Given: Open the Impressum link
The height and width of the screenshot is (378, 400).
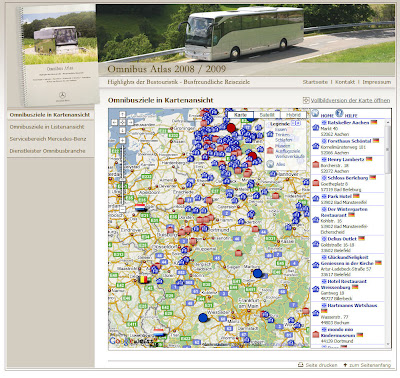Looking at the screenshot, I should click(377, 82).
